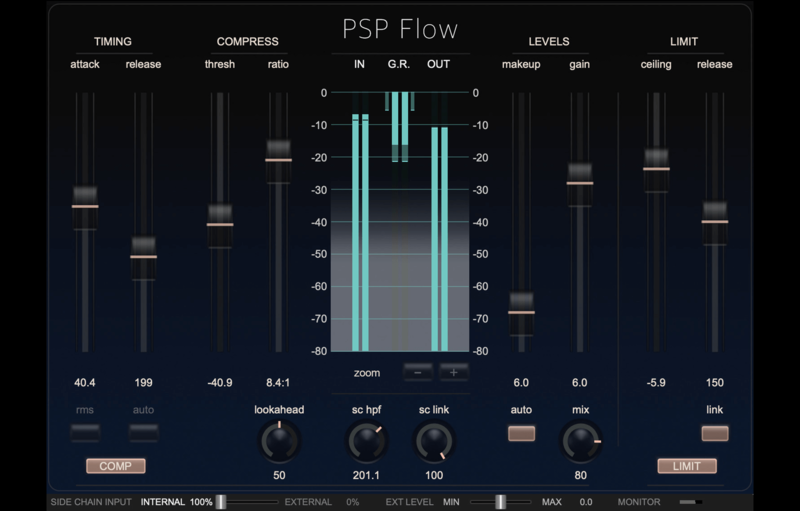Screen dimensions: 800x511
Task: Click the EXT LEVEL value 0.0
Action: coord(586,502)
